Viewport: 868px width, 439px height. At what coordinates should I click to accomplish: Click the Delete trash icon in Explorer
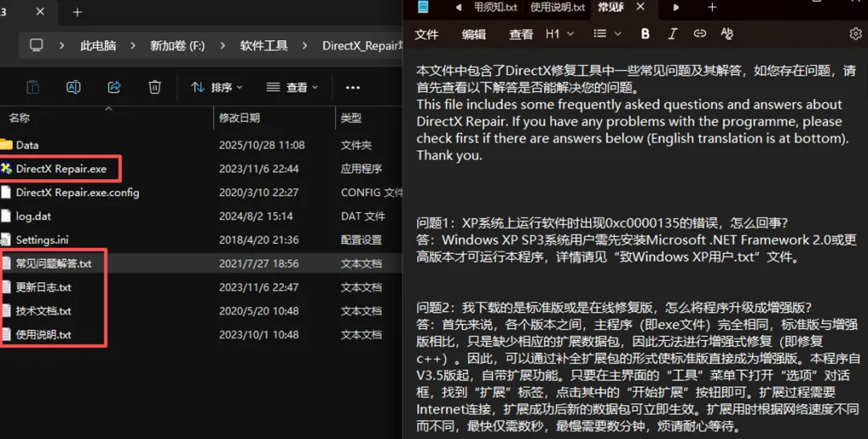point(154,87)
